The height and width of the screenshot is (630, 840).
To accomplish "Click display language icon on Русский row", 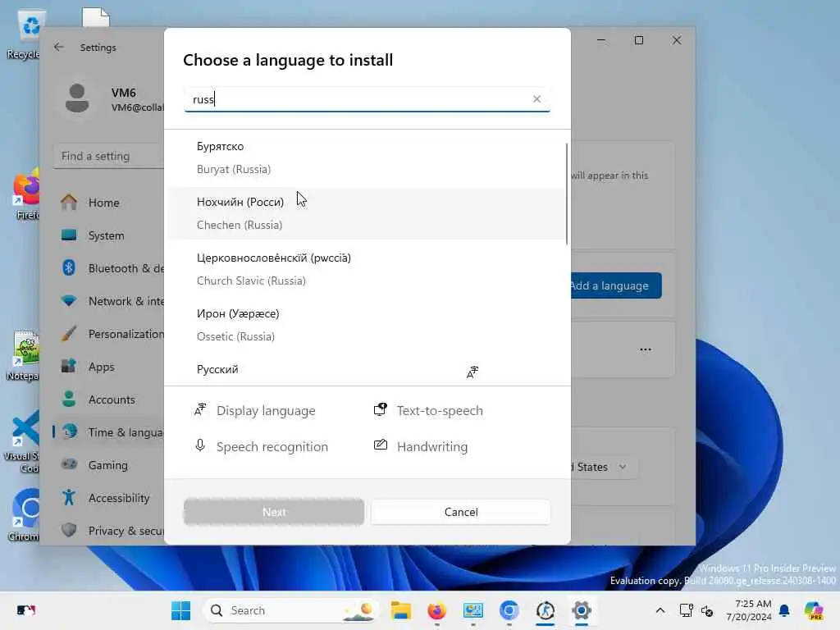I will (472, 372).
